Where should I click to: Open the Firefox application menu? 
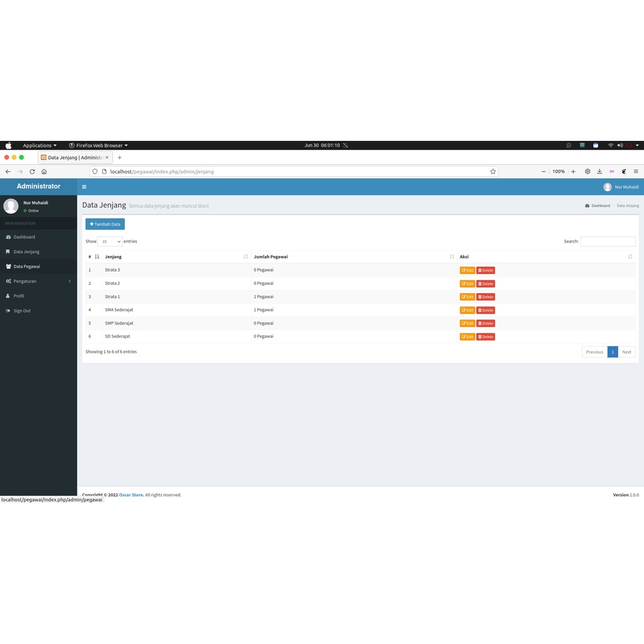(x=636, y=171)
